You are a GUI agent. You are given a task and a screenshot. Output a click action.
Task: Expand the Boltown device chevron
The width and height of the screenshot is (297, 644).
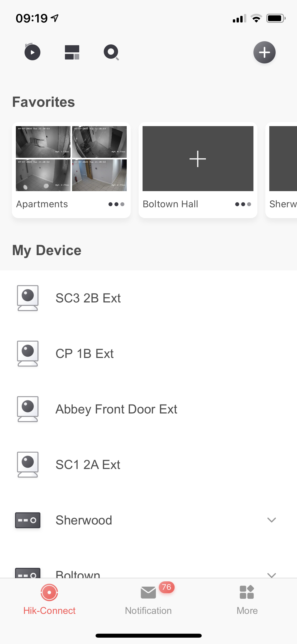click(271, 574)
